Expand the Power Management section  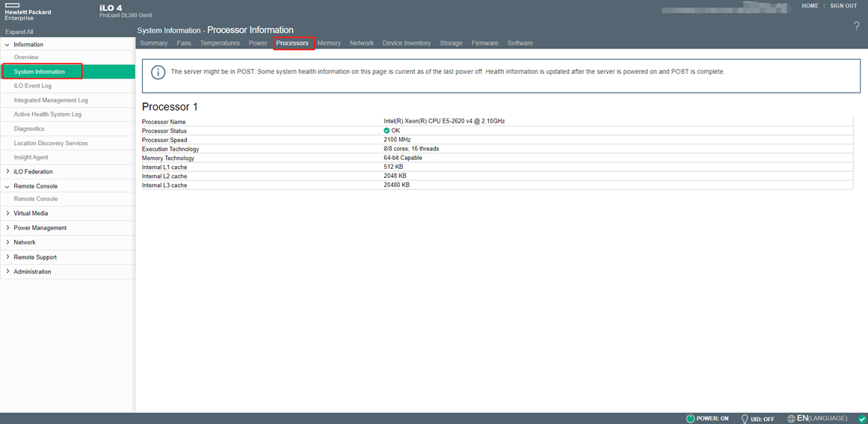click(x=40, y=228)
